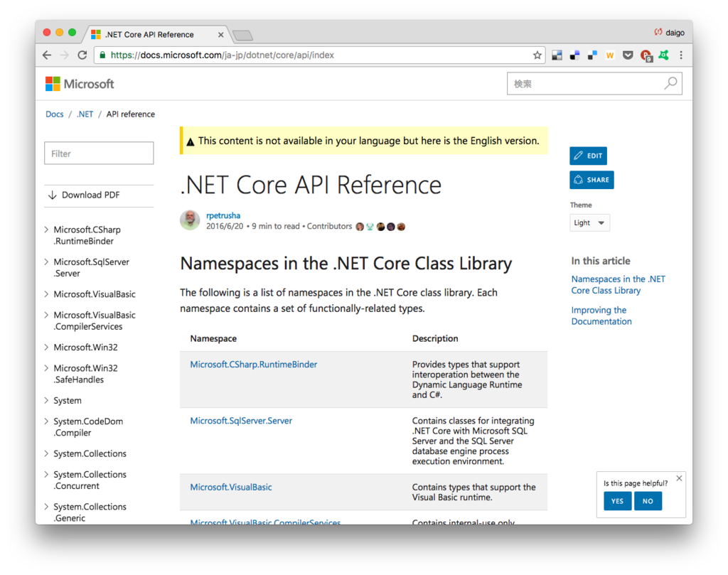Jump to Improving the Documentation section
Viewport: 728px width, 575px height.
pyautogui.click(x=601, y=316)
